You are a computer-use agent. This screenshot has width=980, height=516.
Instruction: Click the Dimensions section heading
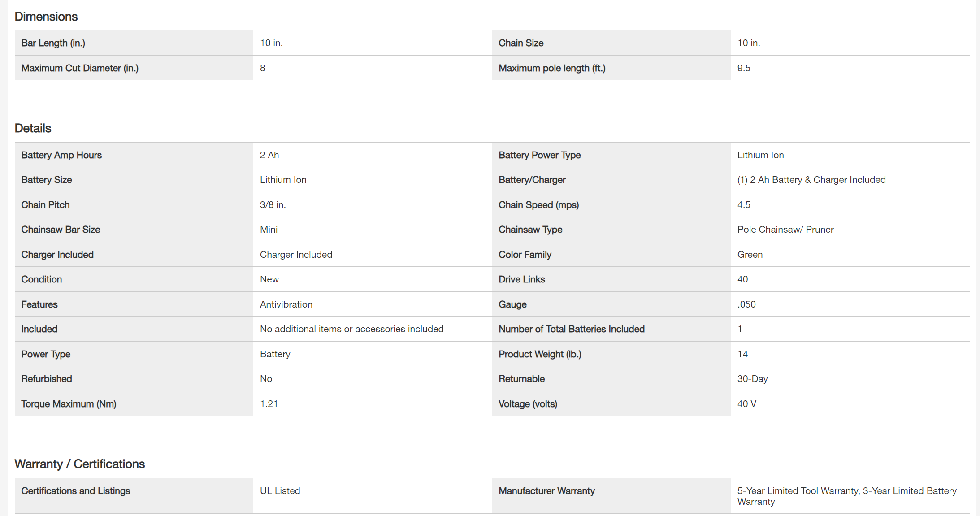[46, 17]
